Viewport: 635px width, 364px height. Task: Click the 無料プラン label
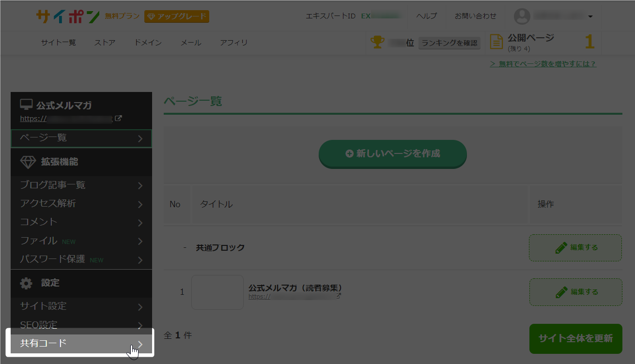122,16
